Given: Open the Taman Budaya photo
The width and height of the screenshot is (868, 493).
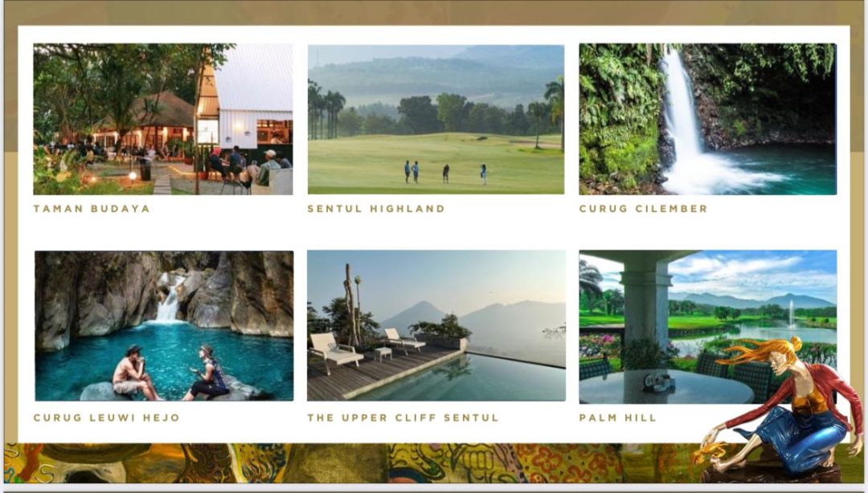Looking at the screenshot, I should click(162, 119).
